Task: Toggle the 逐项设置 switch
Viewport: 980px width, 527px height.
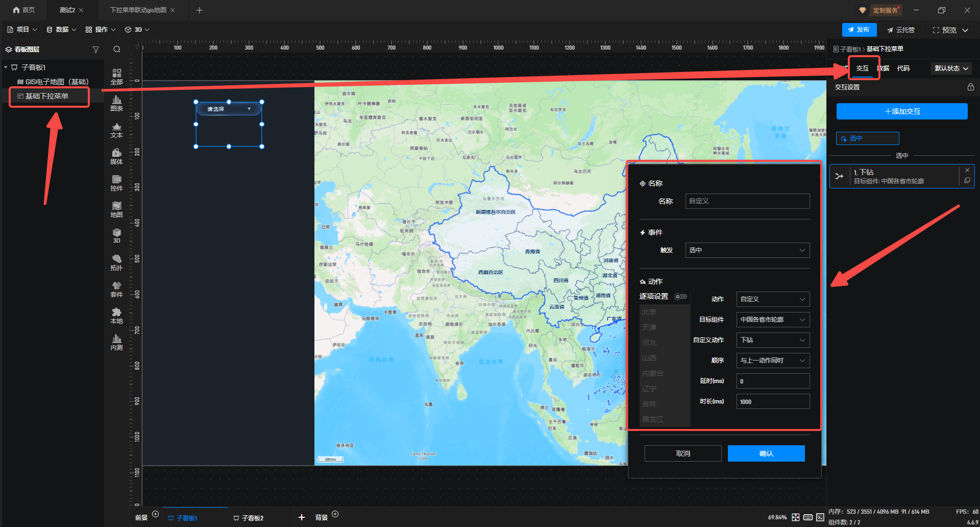Action: coord(680,297)
